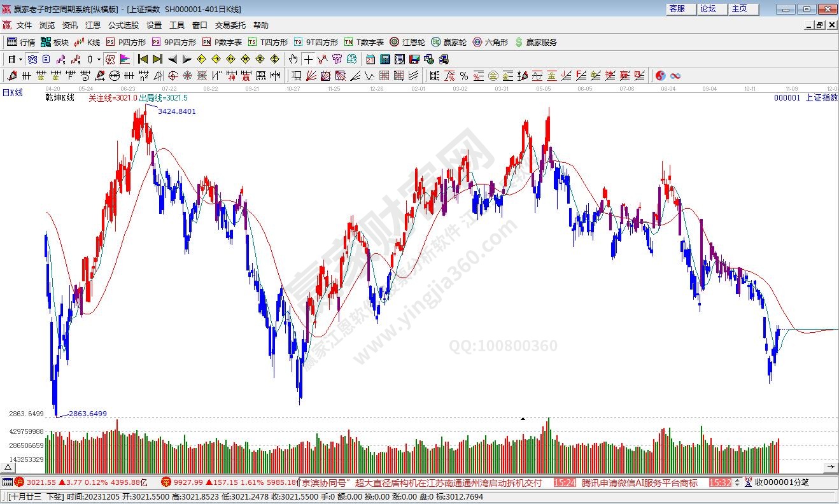
Task: Jump to first bar with skip-start arrow
Action: coord(143,59)
